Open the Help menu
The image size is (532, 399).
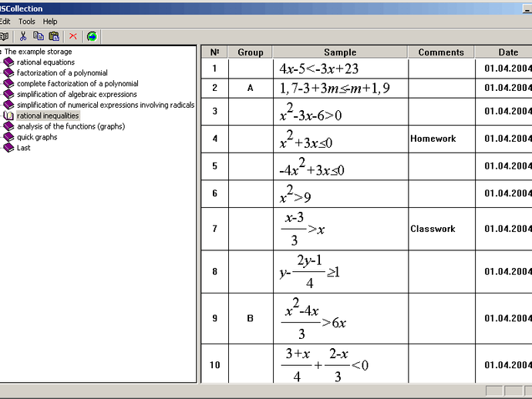click(x=50, y=22)
